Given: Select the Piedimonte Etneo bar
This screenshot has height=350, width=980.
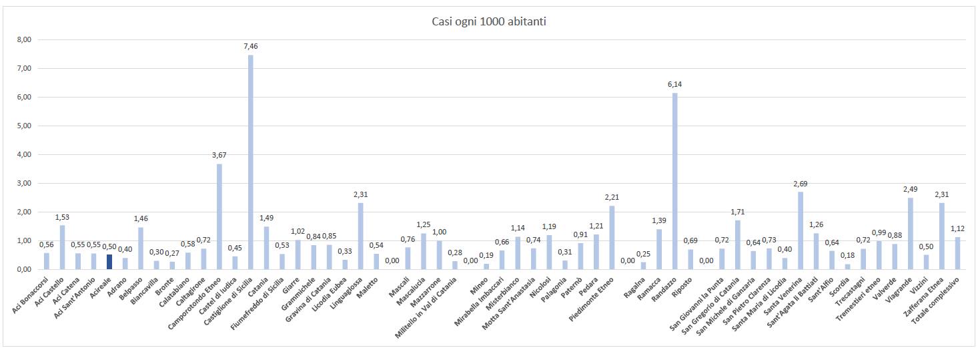Looking at the screenshot, I should click(x=612, y=237).
